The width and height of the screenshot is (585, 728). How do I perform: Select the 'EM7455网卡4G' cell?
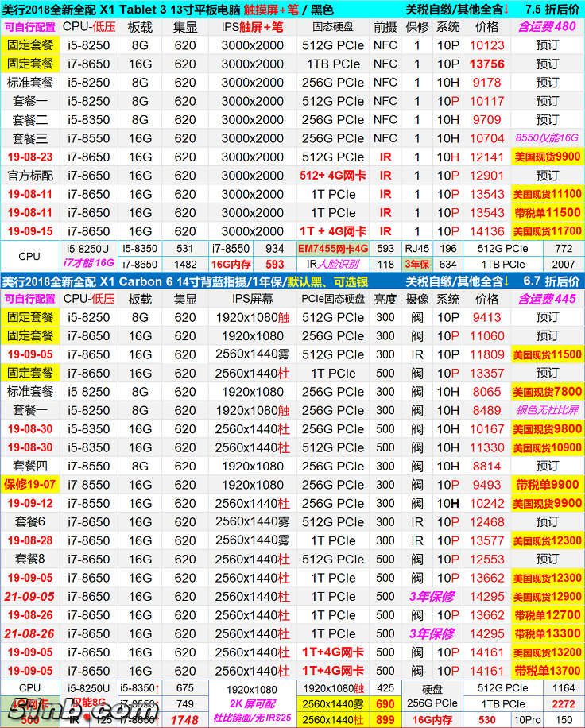click(333, 249)
